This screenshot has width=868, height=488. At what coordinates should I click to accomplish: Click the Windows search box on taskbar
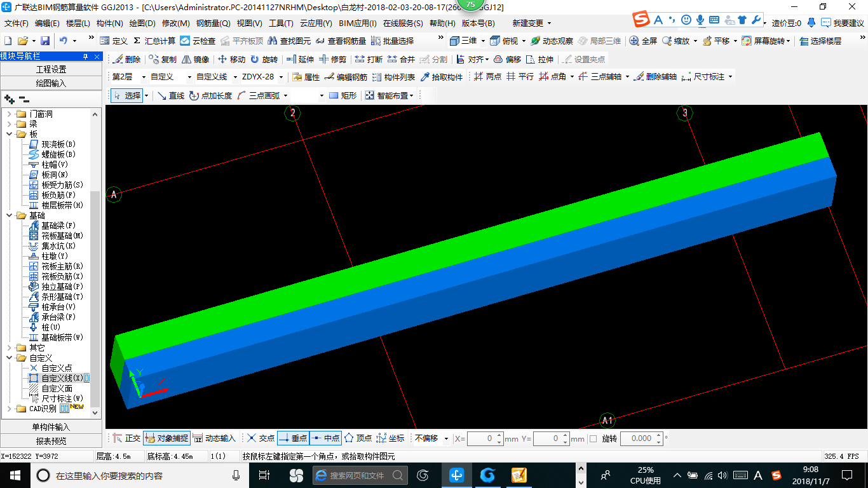(x=139, y=475)
